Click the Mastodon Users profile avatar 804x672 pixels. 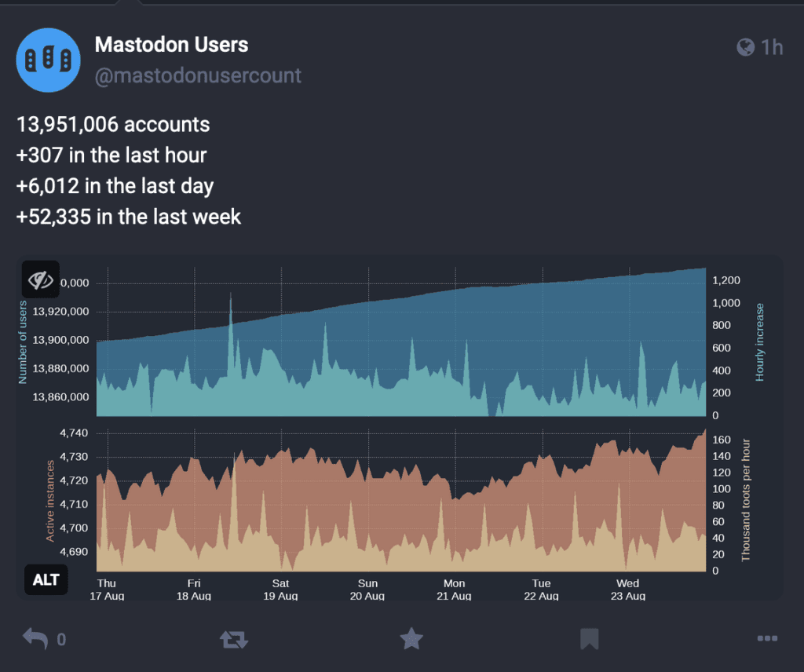pyautogui.click(x=48, y=60)
